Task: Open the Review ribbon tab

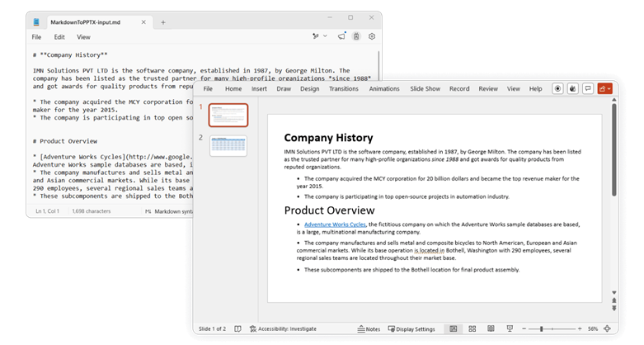Action: pyautogui.click(x=488, y=89)
